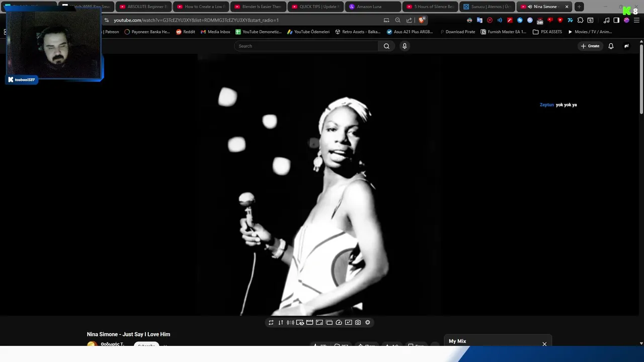Image resolution: width=644 pixels, height=362 pixels.
Task: Click the zoom magnifier in address bar
Action: coord(397,20)
